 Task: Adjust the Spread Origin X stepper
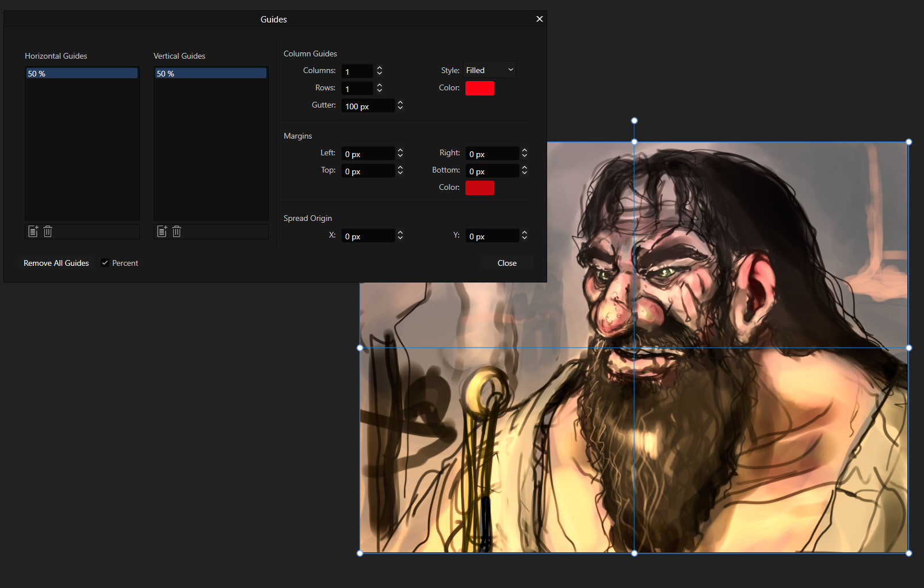[400, 235]
